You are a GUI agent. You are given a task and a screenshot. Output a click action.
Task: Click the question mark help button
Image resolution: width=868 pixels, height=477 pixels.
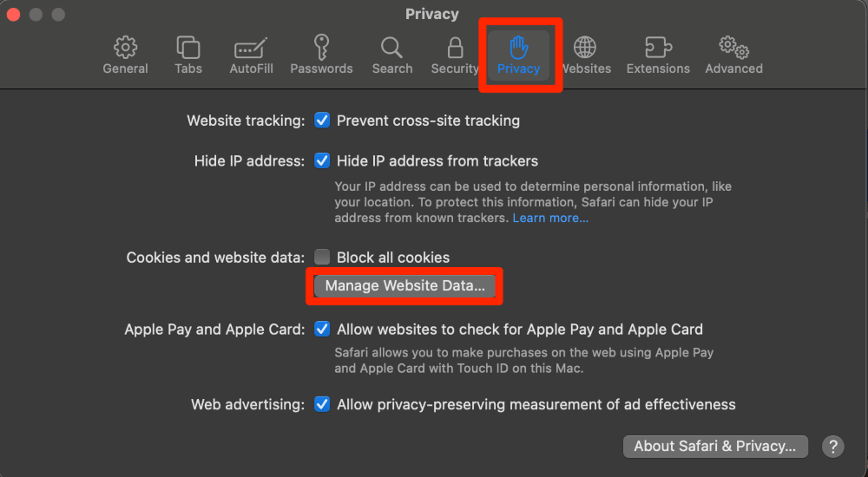coord(832,447)
